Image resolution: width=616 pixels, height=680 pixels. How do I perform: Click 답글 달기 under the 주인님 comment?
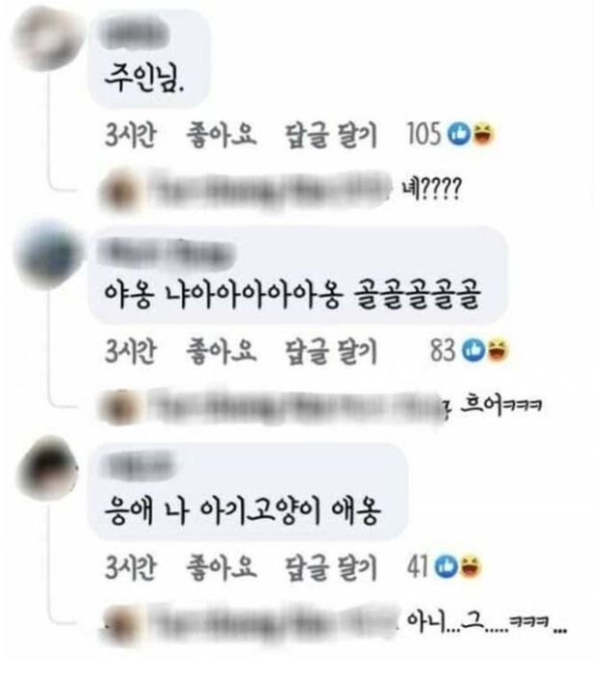click(330, 135)
